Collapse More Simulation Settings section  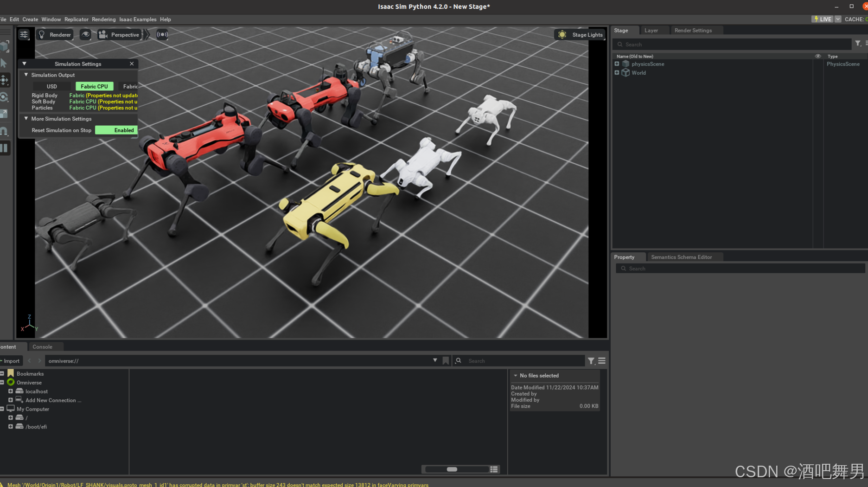click(26, 119)
